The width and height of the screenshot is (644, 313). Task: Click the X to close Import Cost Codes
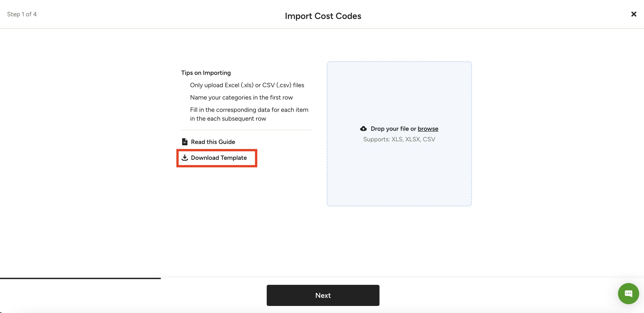point(634,14)
